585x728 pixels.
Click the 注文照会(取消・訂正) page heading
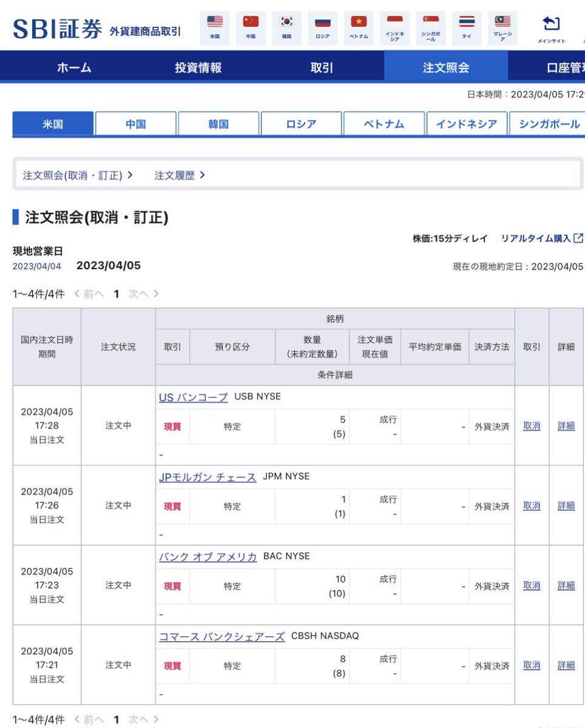96,217
